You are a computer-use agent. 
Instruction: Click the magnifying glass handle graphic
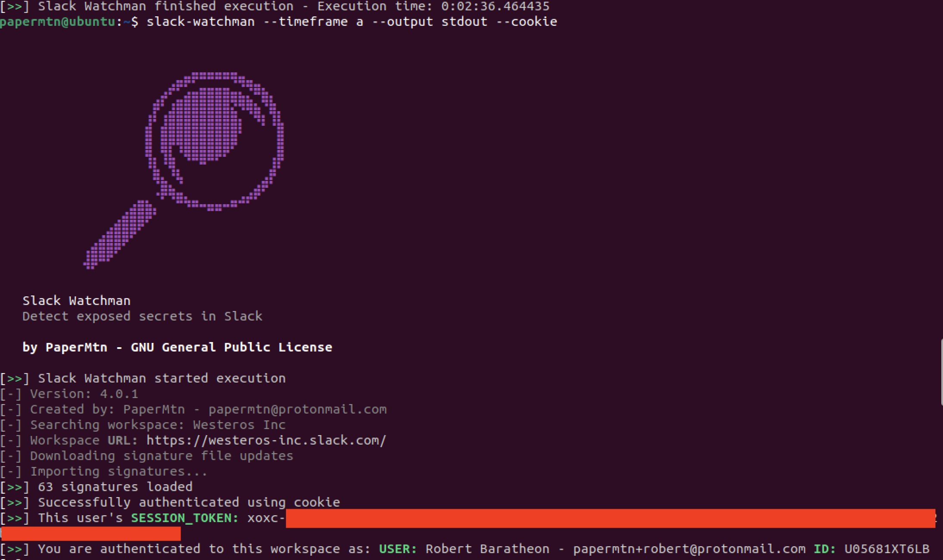pyautogui.click(x=119, y=235)
